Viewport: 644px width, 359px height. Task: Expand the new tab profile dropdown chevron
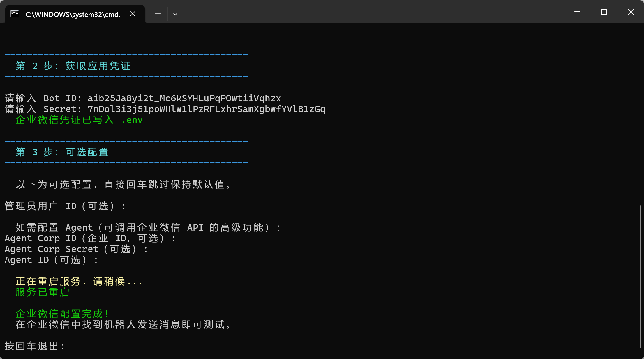click(175, 14)
